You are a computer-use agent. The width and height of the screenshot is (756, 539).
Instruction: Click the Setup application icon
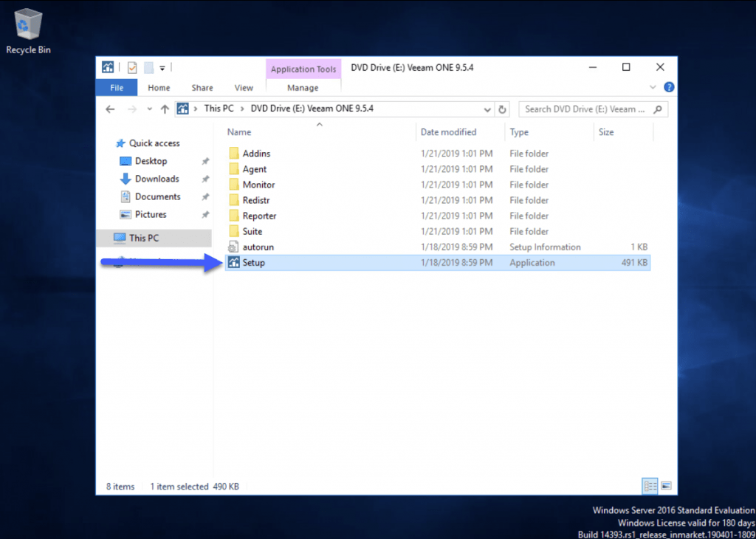tap(234, 263)
